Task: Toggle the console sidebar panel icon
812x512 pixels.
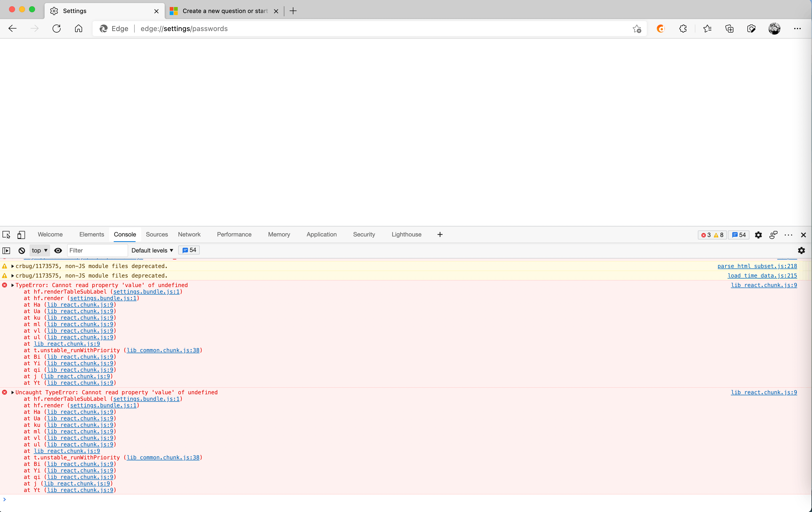Action: point(7,250)
